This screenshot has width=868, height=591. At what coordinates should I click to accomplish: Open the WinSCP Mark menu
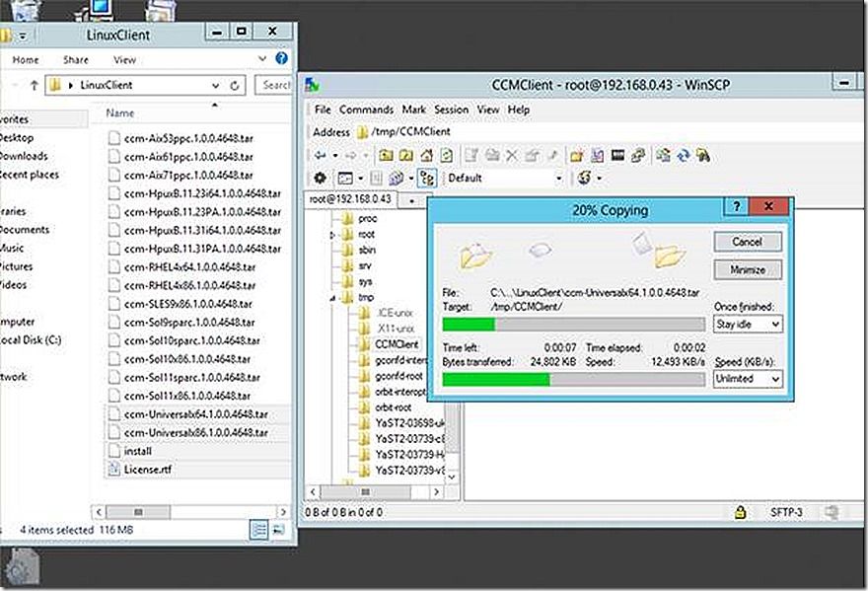[413, 110]
